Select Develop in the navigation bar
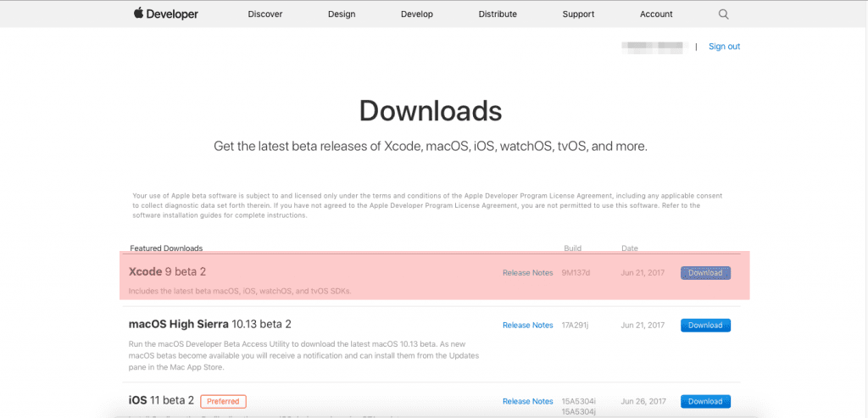 click(x=417, y=14)
